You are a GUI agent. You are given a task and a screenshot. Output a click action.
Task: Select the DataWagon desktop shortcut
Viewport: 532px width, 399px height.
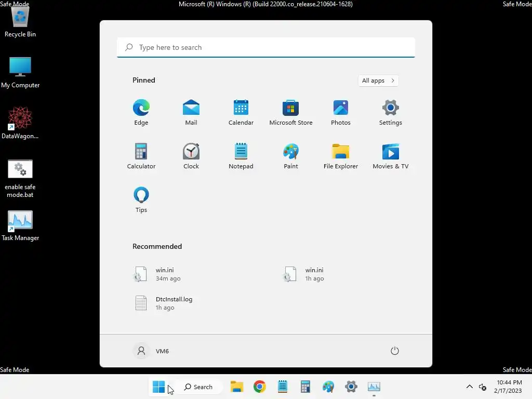point(20,123)
